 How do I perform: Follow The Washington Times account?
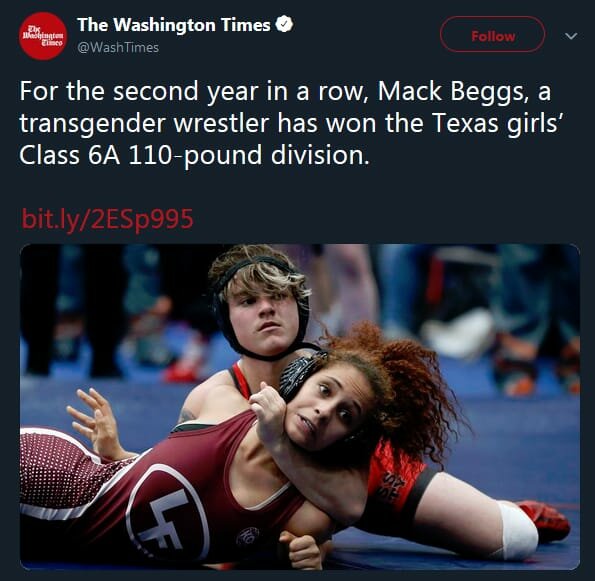(493, 35)
